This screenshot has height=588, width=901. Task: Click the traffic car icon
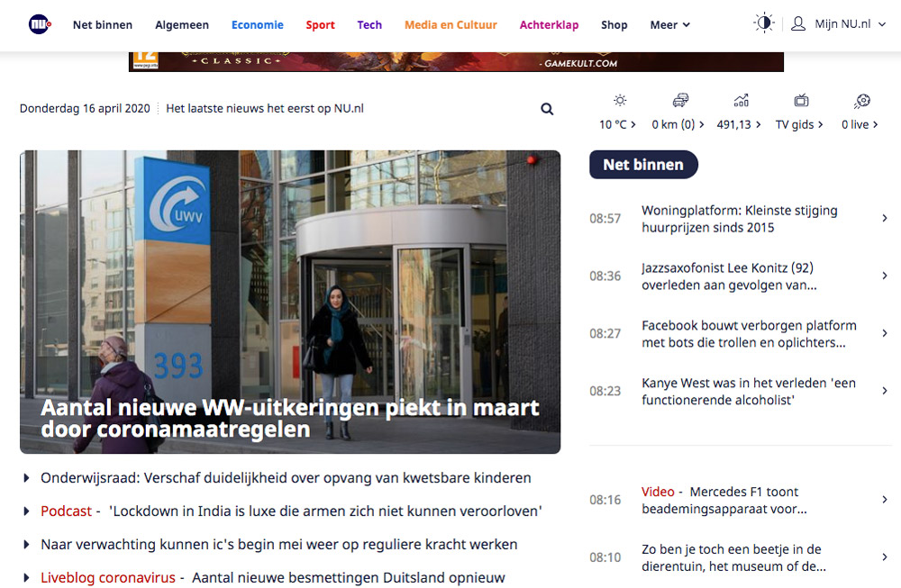(x=680, y=101)
